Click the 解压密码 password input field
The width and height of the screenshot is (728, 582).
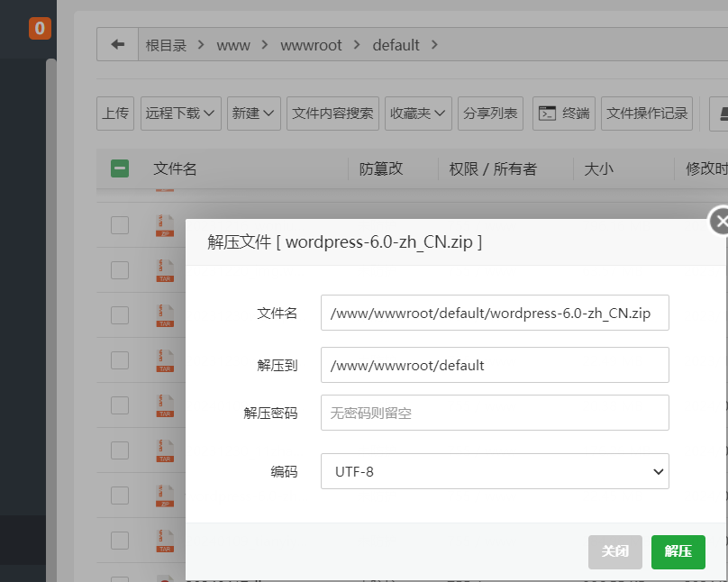495,413
